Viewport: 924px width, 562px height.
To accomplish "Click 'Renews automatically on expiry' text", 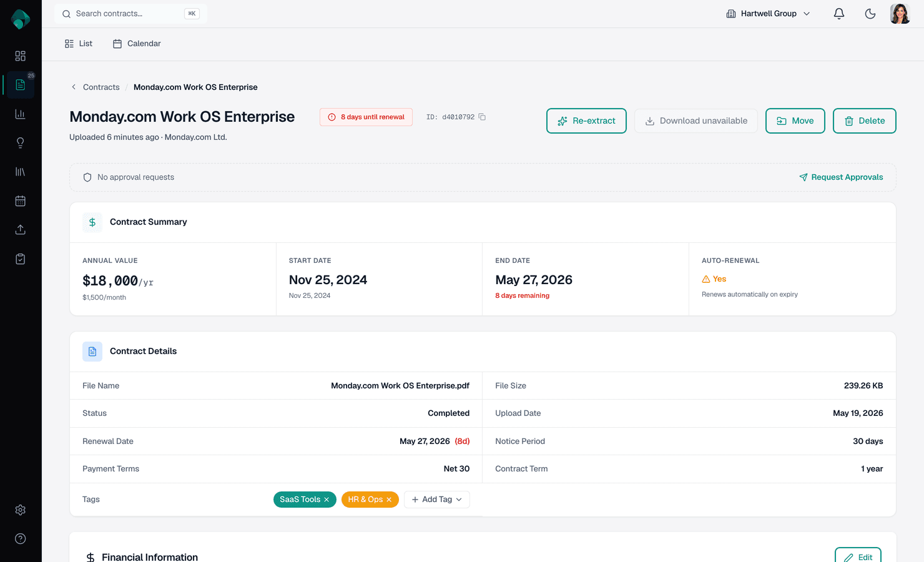I will pos(750,295).
